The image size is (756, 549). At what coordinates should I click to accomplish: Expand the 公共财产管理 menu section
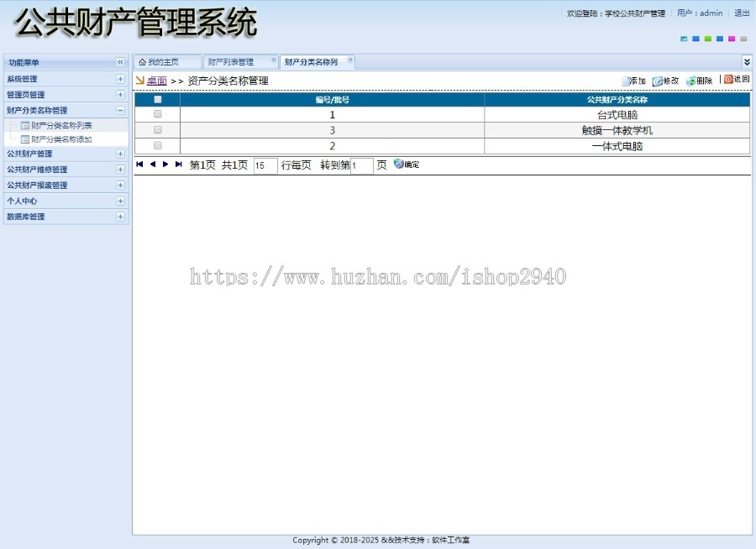120,154
